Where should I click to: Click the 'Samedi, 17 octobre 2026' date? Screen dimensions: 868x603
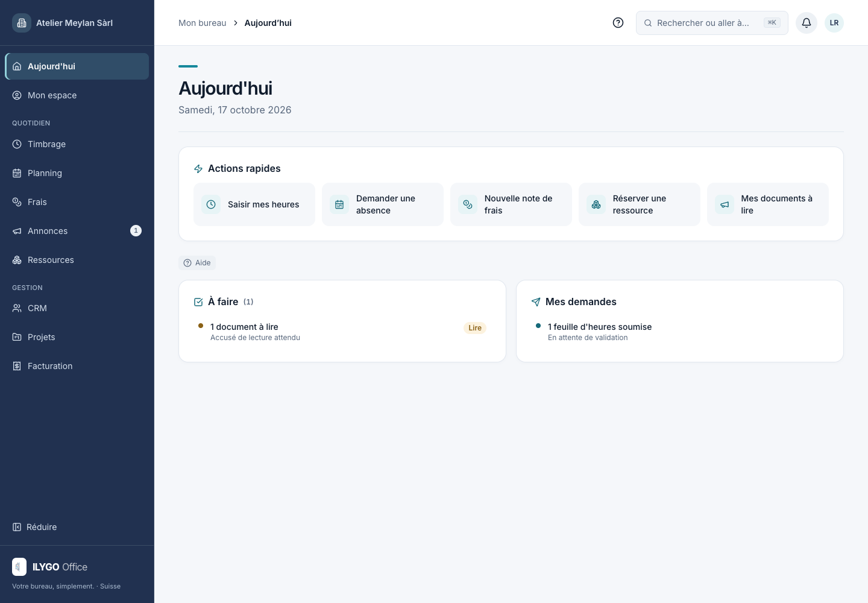coord(235,110)
